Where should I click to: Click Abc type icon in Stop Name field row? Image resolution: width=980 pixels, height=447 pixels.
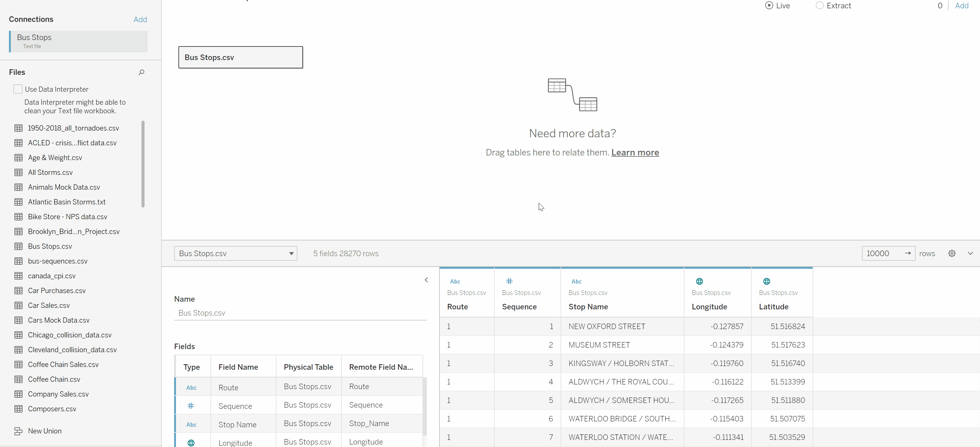(191, 425)
